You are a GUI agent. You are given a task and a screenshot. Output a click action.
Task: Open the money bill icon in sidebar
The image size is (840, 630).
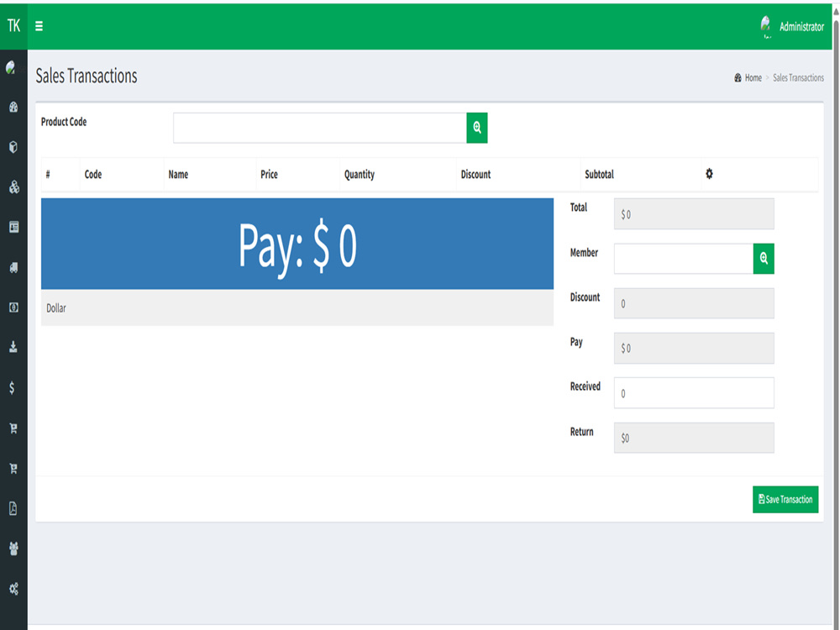click(x=13, y=307)
